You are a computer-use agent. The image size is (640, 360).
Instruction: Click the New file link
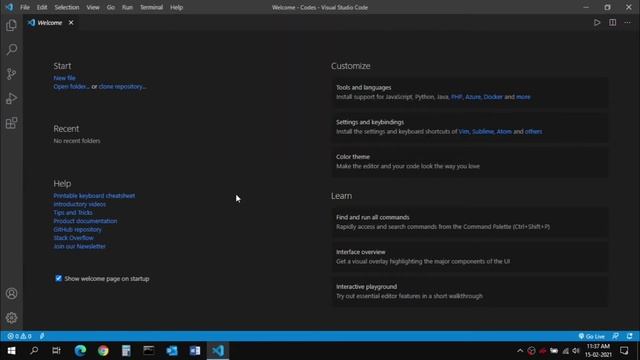(64, 78)
